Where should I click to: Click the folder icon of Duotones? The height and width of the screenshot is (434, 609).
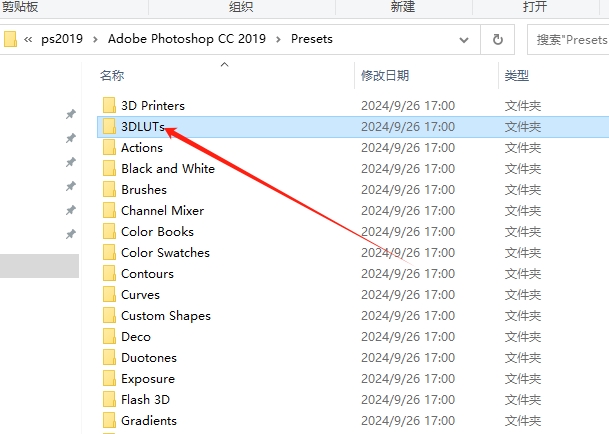[x=109, y=357]
